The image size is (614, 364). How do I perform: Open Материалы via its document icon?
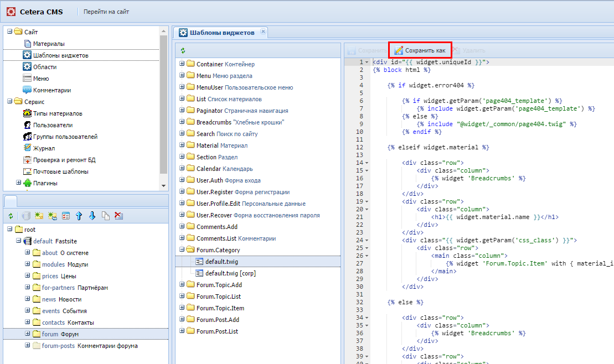[x=27, y=44]
